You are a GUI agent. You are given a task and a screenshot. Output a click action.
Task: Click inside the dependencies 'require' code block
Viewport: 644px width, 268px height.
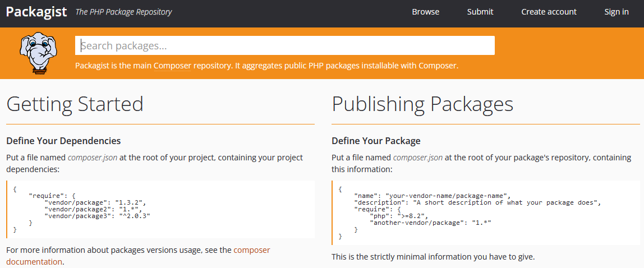160,209
